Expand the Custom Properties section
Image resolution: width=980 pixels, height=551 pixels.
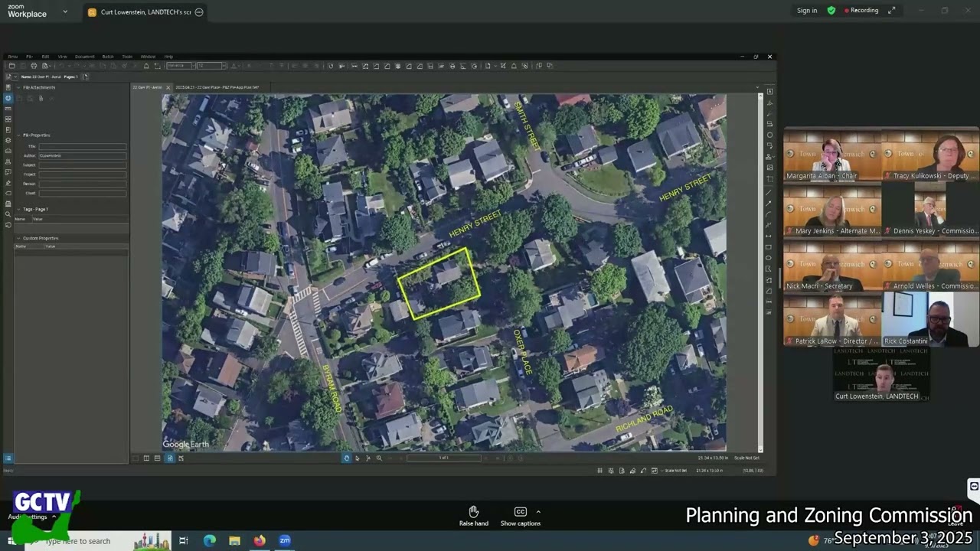(18, 238)
